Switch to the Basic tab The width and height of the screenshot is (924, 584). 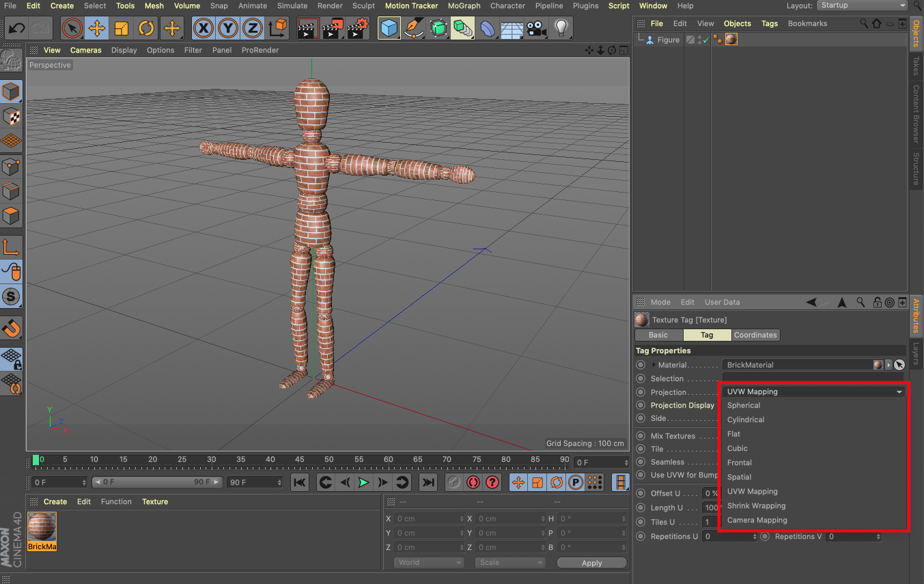pos(658,335)
